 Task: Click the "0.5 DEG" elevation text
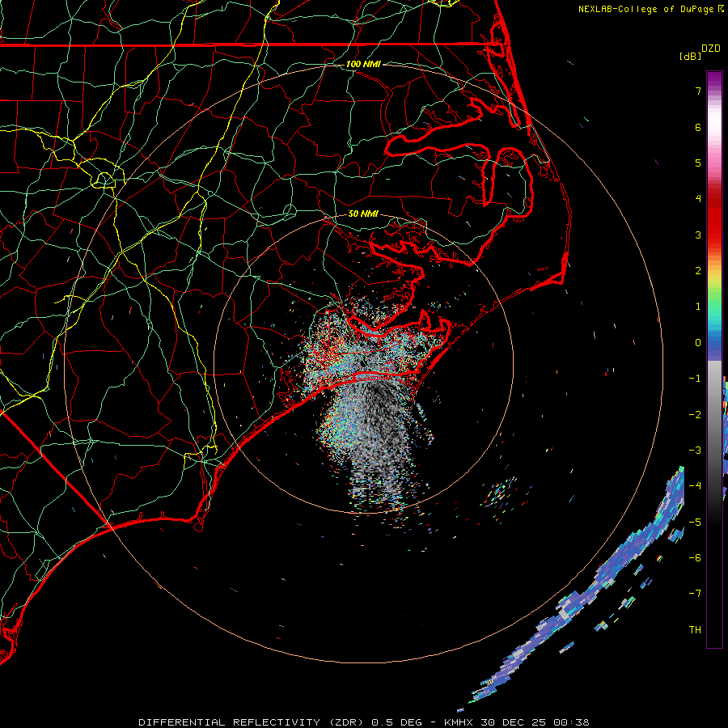(x=397, y=722)
